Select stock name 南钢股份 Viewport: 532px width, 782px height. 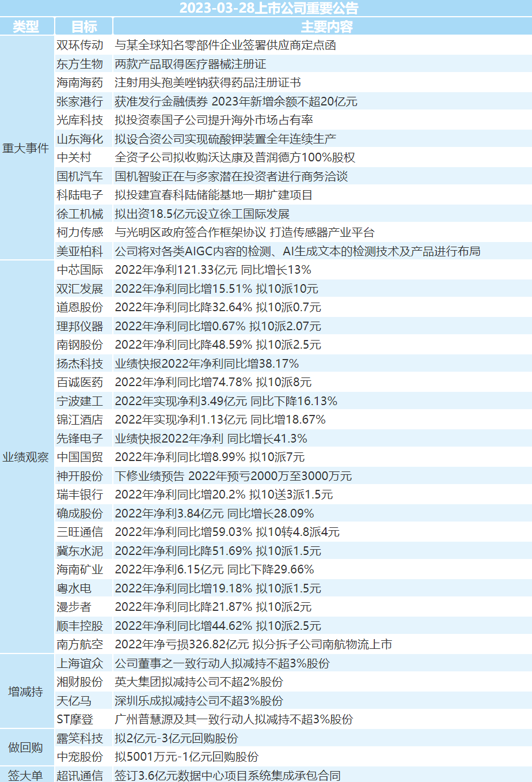pyautogui.click(x=80, y=345)
